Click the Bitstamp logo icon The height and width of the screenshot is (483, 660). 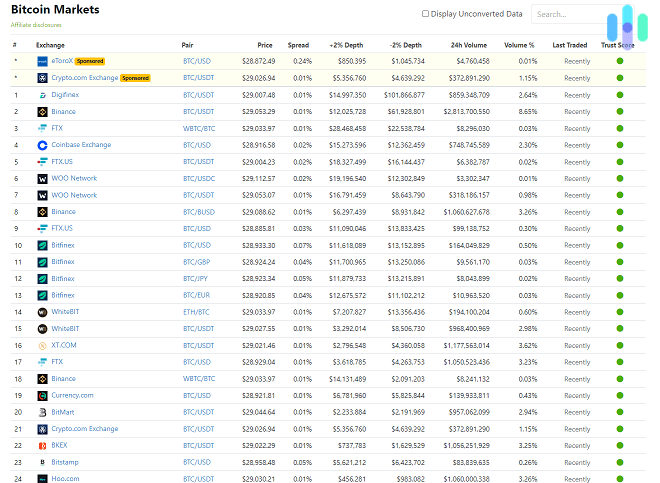[x=42, y=462]
